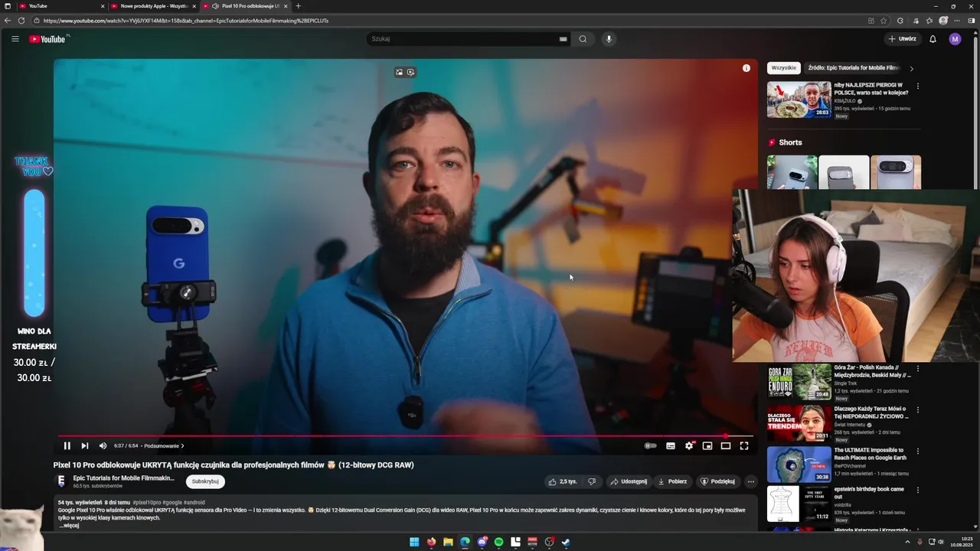Click the Udostępnij share button
The width and height of the screenshot is (980, 551).
tap(629, 481)
